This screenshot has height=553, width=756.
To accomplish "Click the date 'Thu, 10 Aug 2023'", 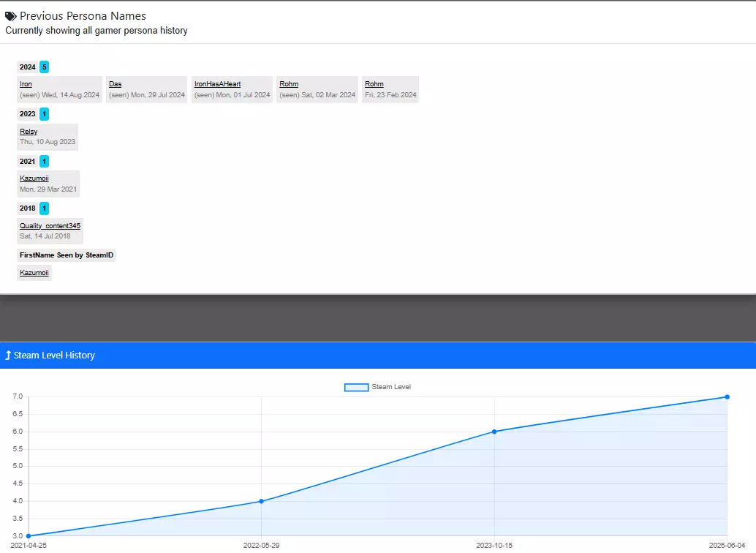I will point(48,142).
